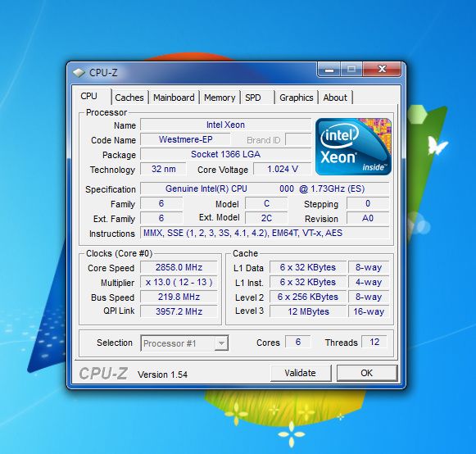
Task: Select the SPD tab
Action: (257, 98)
